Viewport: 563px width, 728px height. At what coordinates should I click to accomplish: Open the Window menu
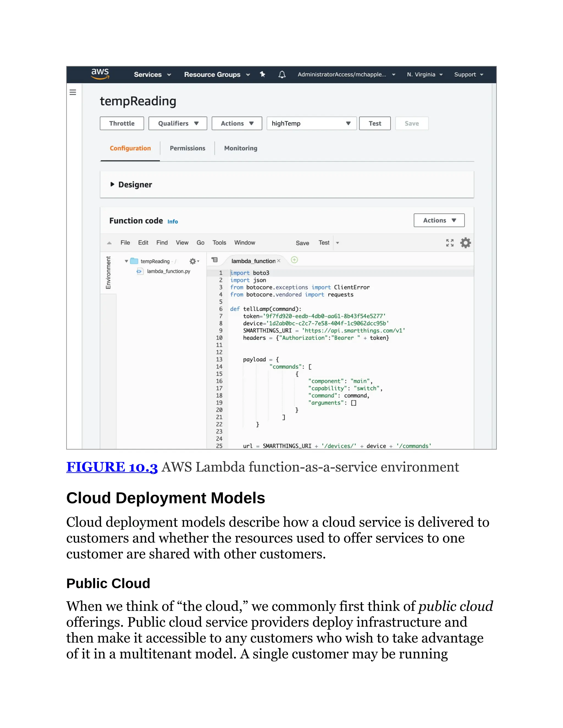tap(244, 243)
